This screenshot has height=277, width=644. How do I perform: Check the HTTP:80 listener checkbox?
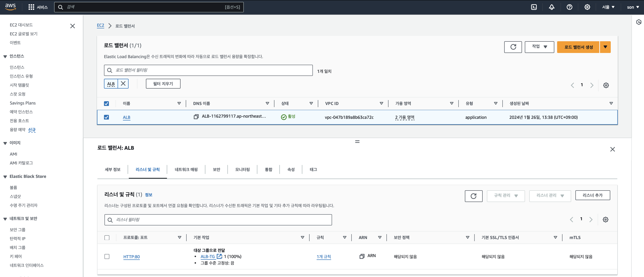(x=107, y=256)
